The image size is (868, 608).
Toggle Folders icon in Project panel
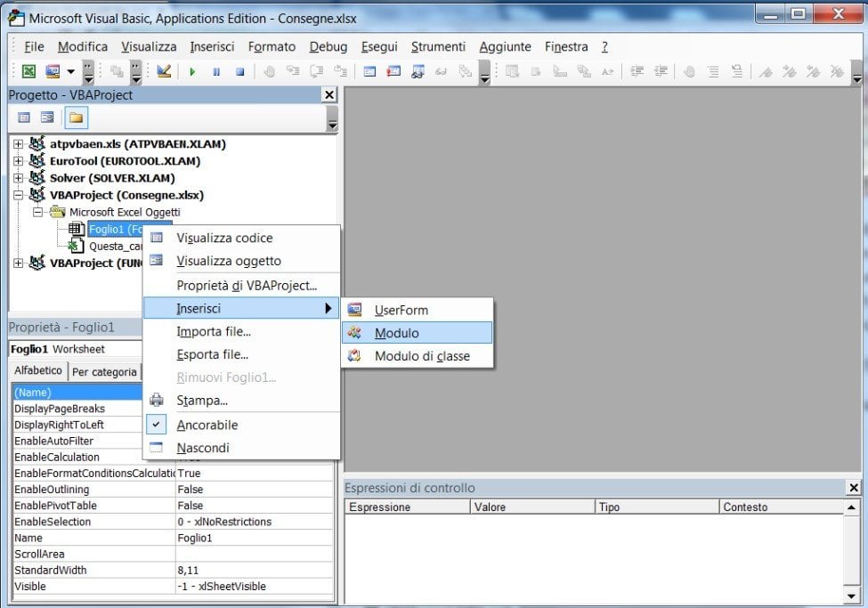pyautogui.click(x=76, y=118)
